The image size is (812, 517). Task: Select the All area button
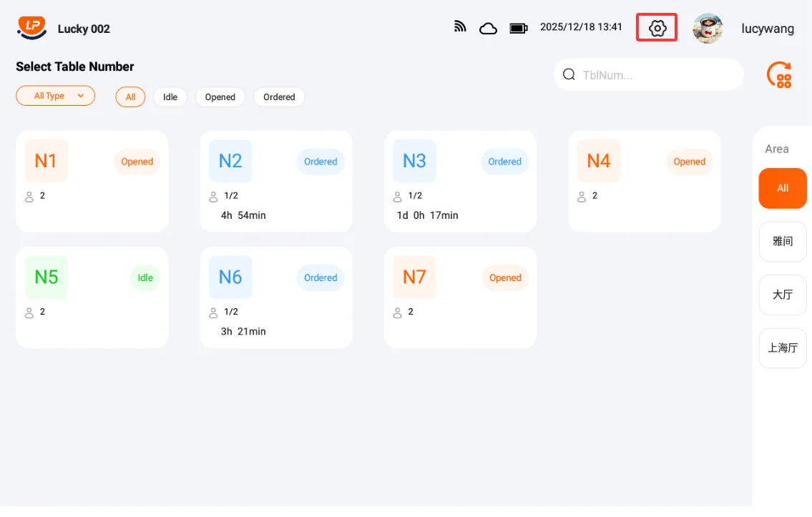pyautogui.click(x=783, y=188)
